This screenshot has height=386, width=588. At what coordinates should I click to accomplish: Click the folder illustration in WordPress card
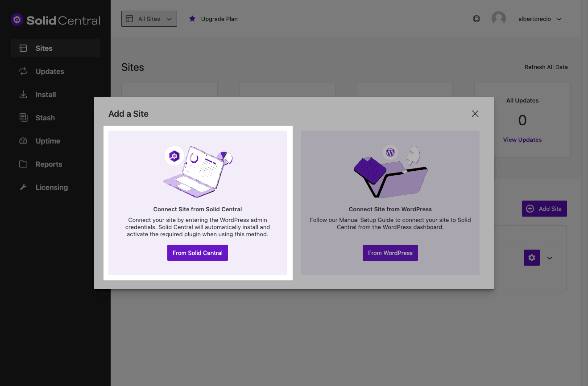390,172
